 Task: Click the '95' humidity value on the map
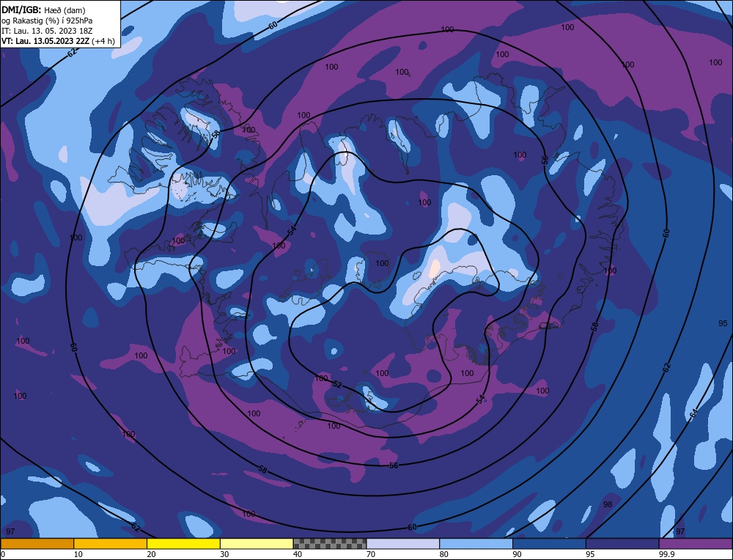723,323
